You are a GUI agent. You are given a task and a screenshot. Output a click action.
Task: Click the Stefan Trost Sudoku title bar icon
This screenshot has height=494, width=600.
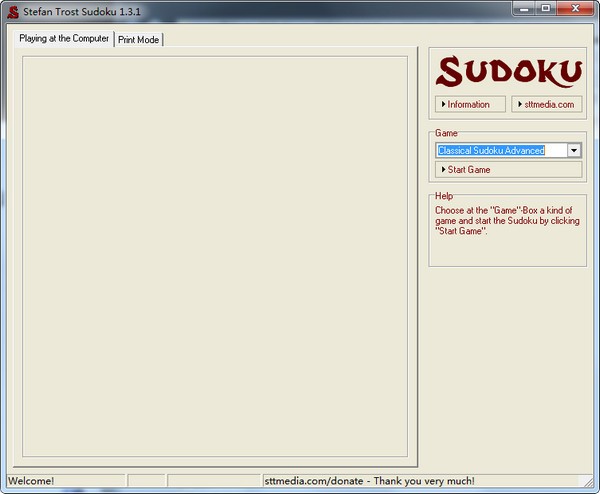click(x=13, y=12)
